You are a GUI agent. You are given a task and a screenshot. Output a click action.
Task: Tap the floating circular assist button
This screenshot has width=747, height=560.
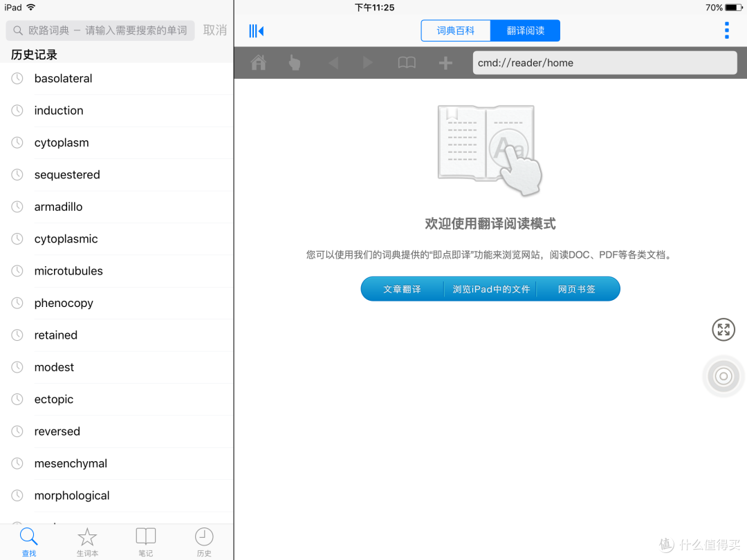723,376
